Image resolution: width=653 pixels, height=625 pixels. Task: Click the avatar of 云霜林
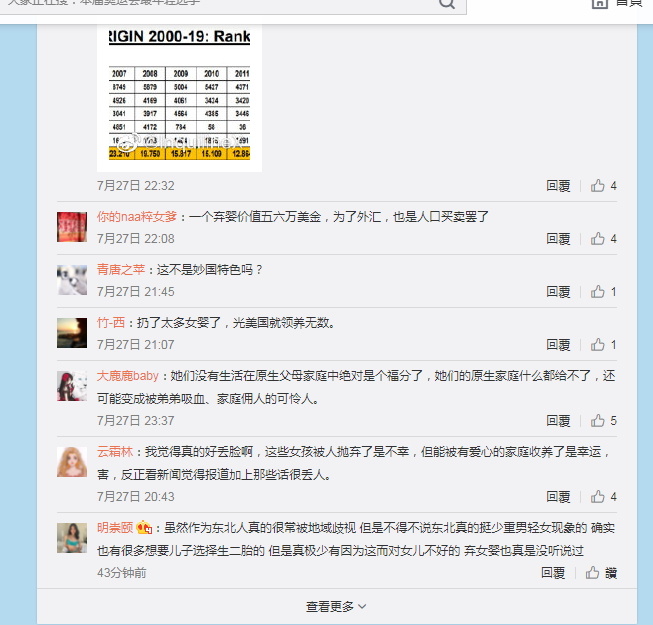72,462
